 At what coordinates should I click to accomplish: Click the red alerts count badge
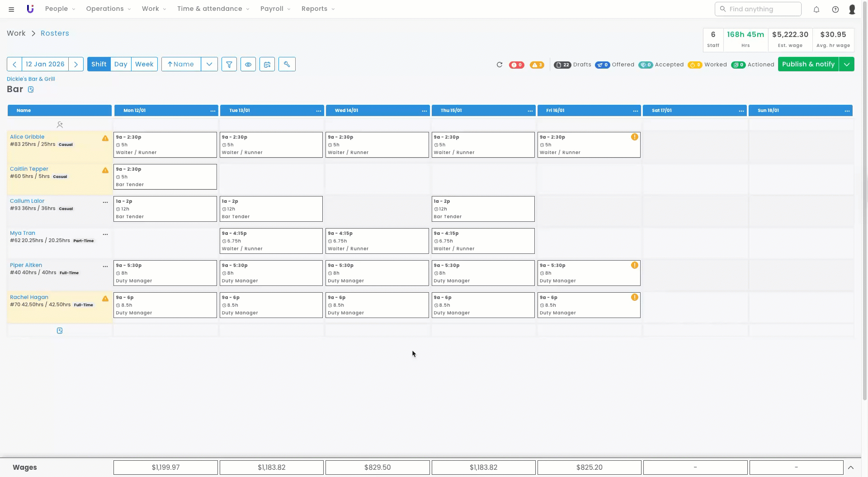(x=517, y=65)
